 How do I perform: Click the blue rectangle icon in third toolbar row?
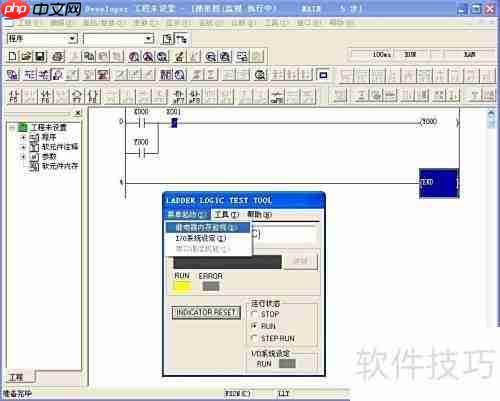(x=323, y=75)
